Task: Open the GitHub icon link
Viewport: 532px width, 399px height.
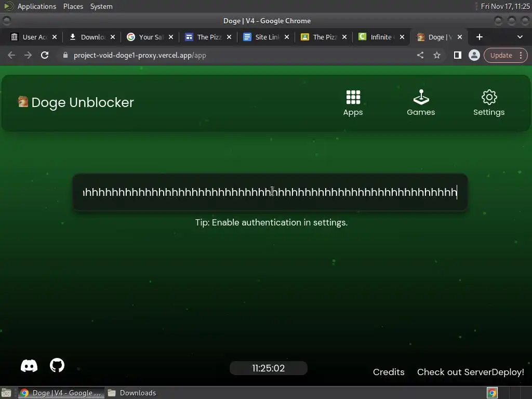Action: click(x=57, y=365)
